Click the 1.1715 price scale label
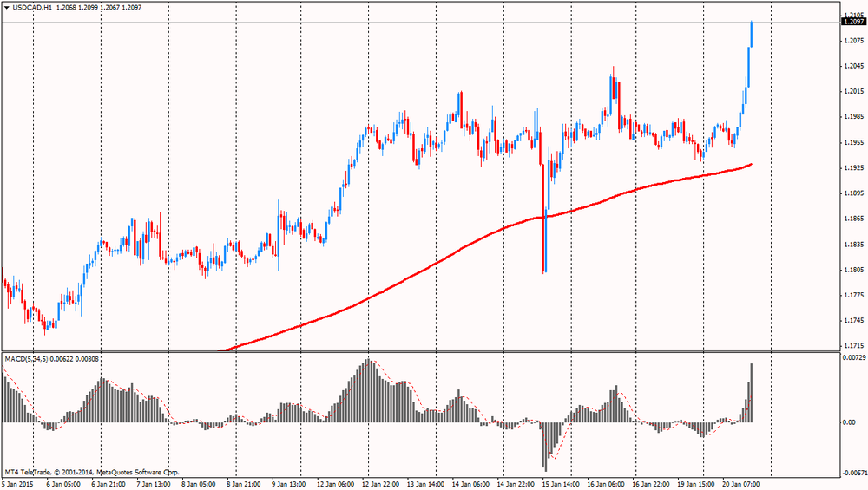Screen dimensions: 868x490 point(853,347)
